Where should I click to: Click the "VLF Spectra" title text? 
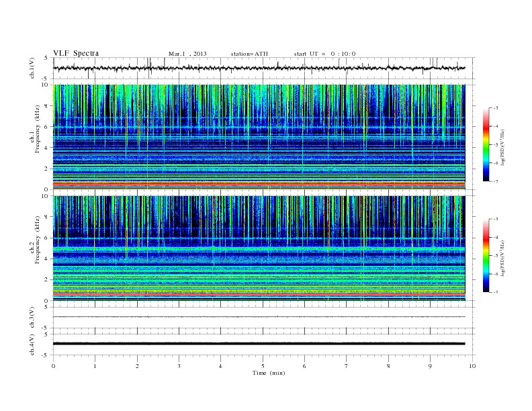[x=76, y=53]
